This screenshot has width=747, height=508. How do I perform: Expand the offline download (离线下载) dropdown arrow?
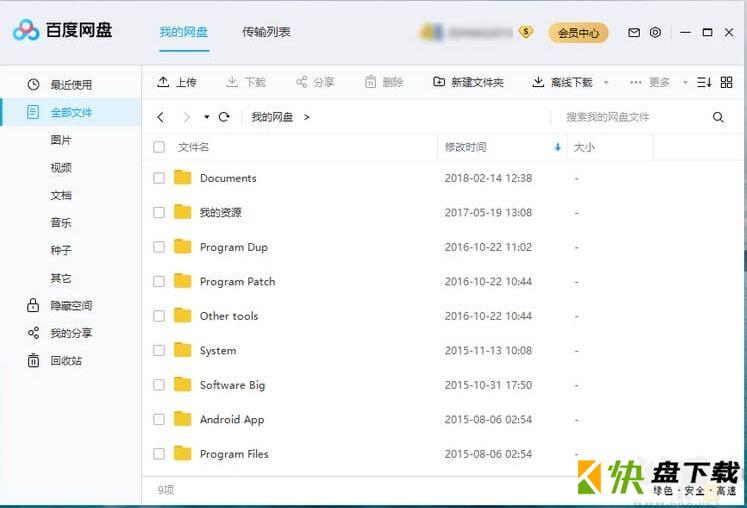click(606, 83)
